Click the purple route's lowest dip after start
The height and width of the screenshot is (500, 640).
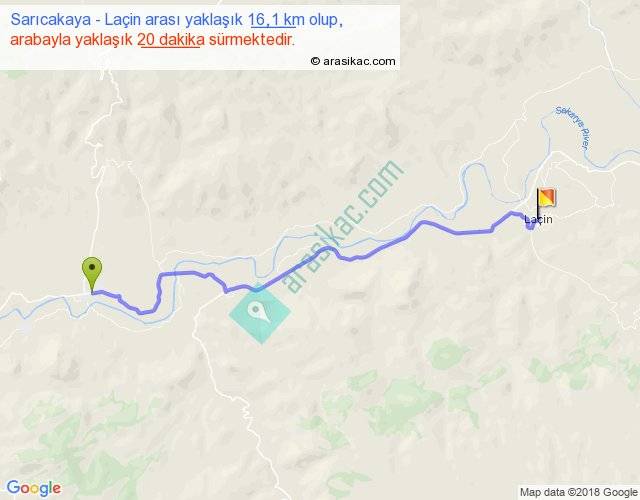pos(141,313)
